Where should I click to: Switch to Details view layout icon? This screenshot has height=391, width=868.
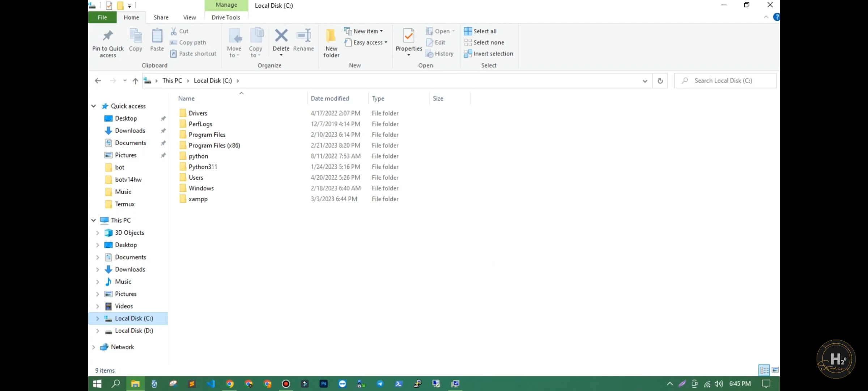(764, 370)
